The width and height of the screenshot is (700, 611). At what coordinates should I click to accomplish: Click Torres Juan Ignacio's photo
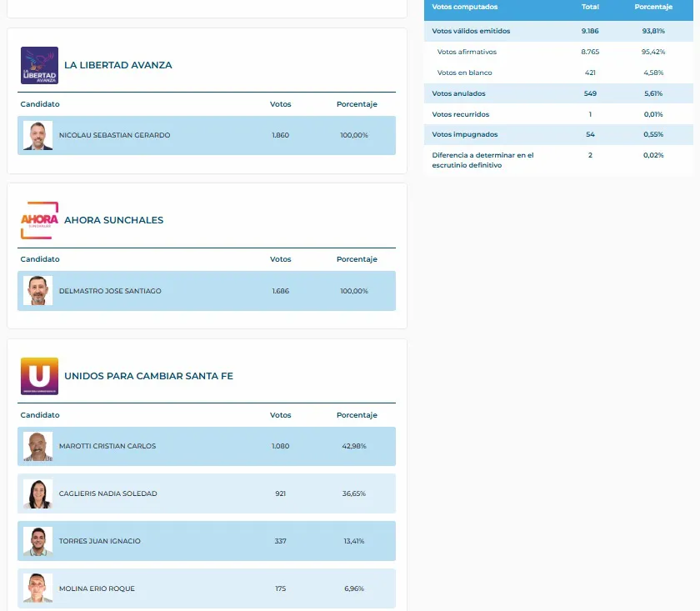(37, 542)
